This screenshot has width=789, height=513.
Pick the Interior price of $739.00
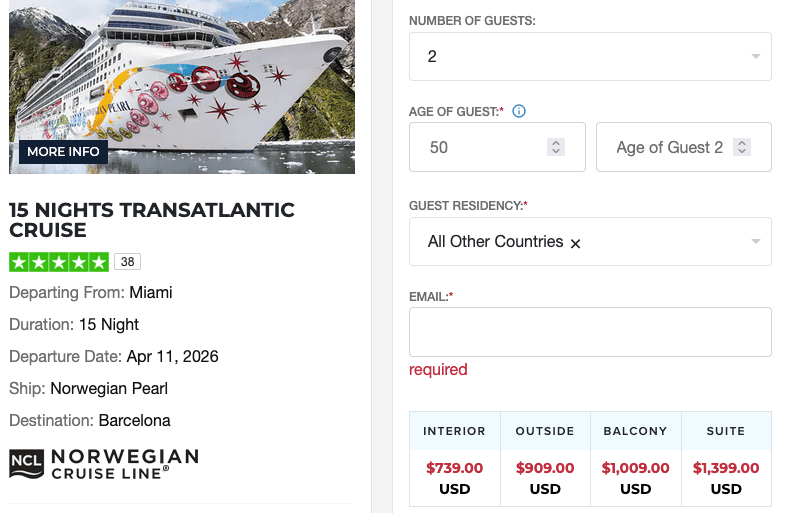click(455, 468)
